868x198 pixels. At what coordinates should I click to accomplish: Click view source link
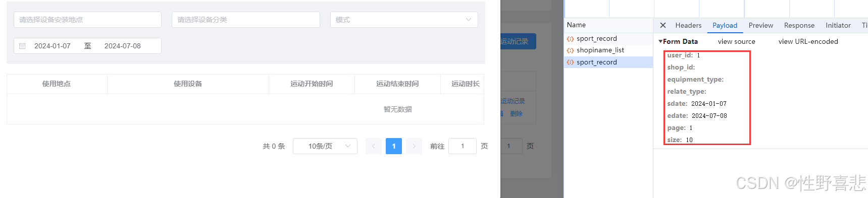[736, 41]
